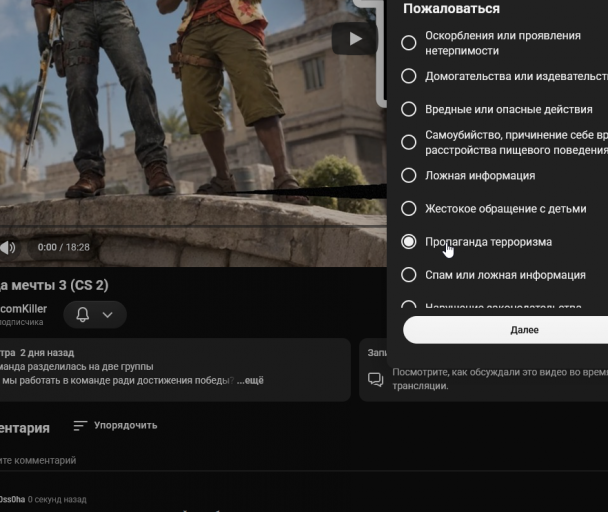Click the bell notification icon
This screenshot has width=608, height=512.
pos(83,315)
